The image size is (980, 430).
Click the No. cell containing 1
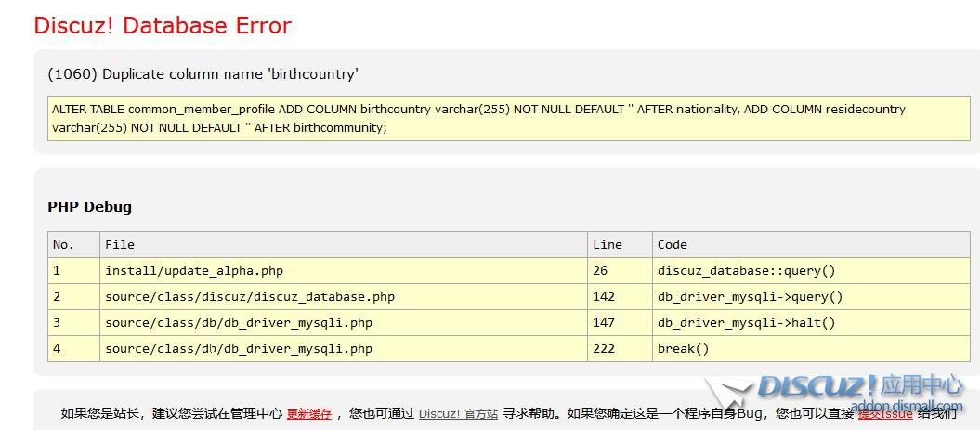[73, 270]
